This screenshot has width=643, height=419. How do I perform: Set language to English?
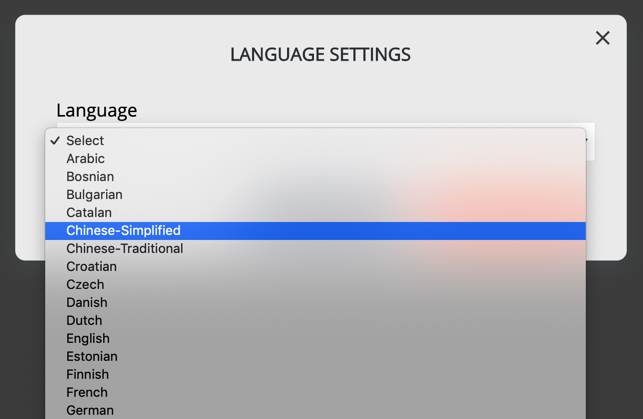(x=315, y=339)
